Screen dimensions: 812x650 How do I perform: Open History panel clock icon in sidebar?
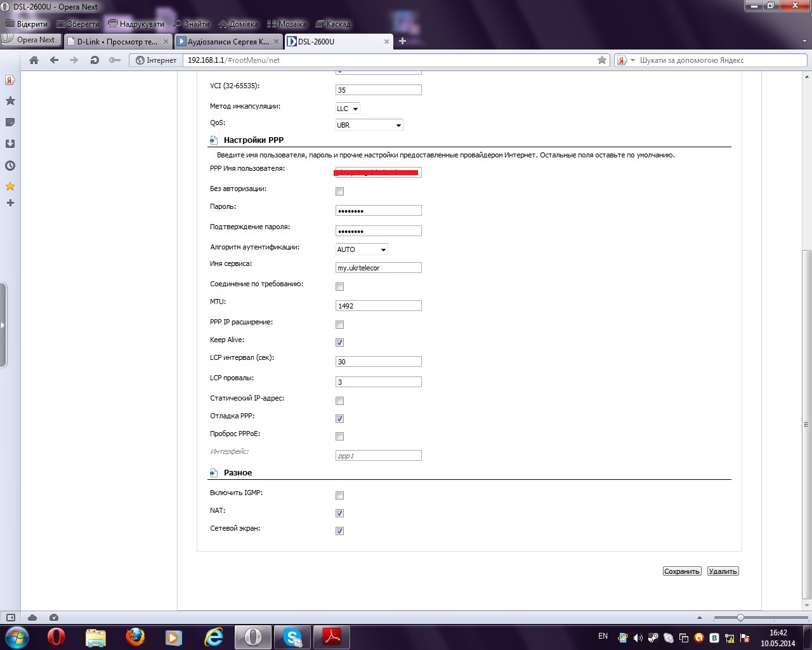coord(10,166)
